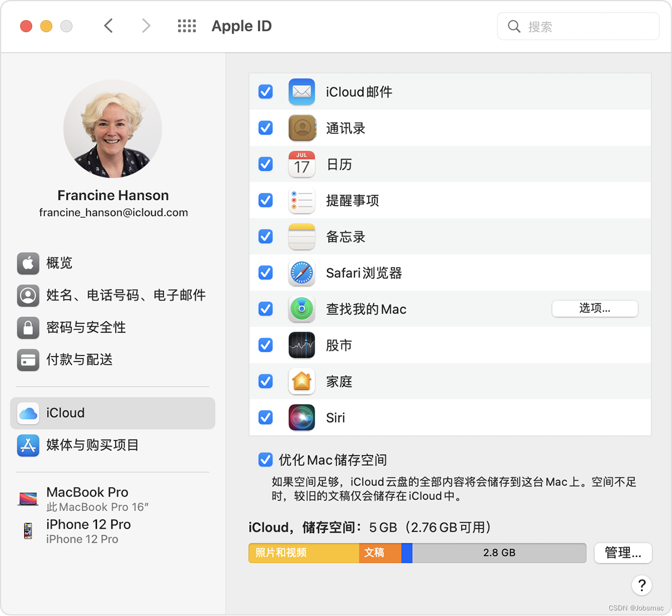Viewport: 672px width, 616px height.
Task: Click the 照片和视频 storage bar segment
Action: pos(304,553)
